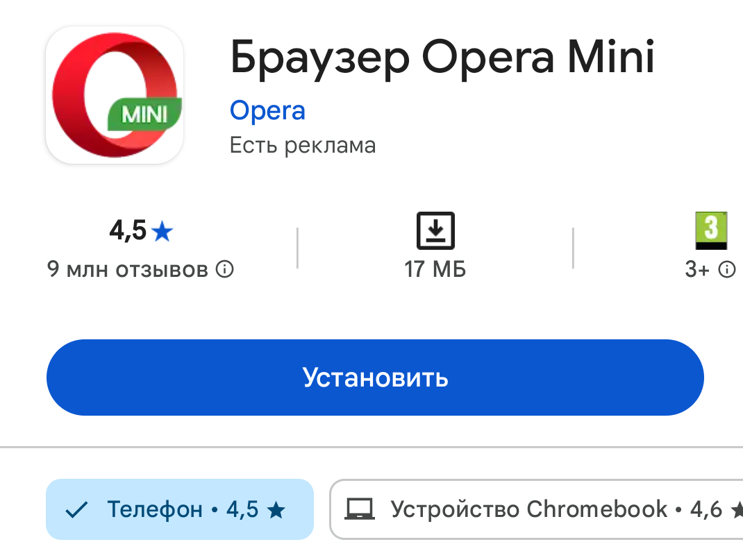This screenshot has width=743, height=560.
Task: Click the Браузер Opera Mini title
Action: coord(442,58)
